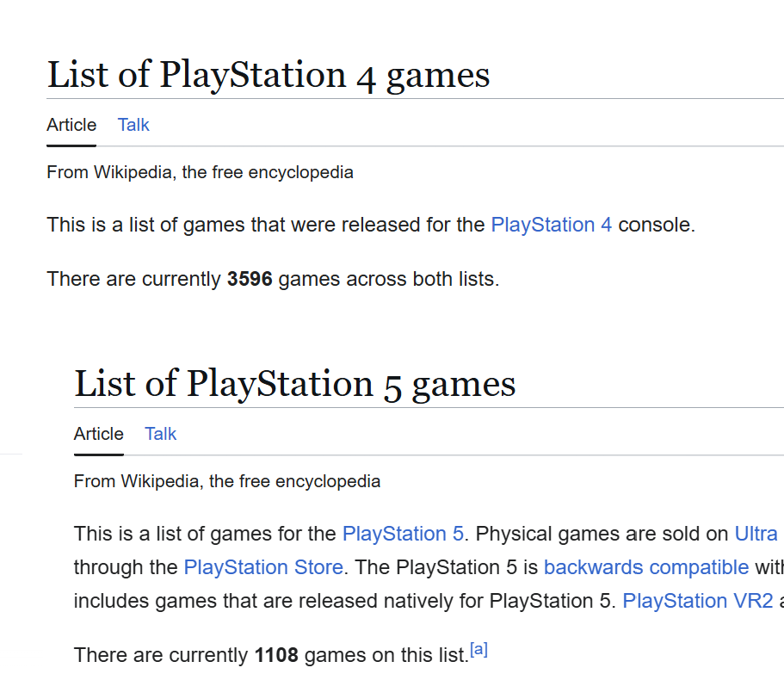Open Talk tab of PlayStation 5 list
This screenshot has width=784, height=674.
point(160,434)
